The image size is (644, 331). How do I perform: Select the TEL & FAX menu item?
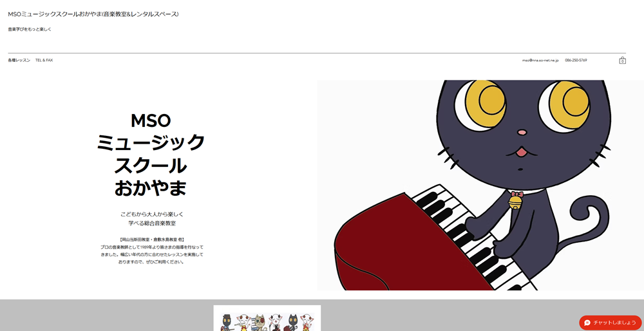click(44, 61)
